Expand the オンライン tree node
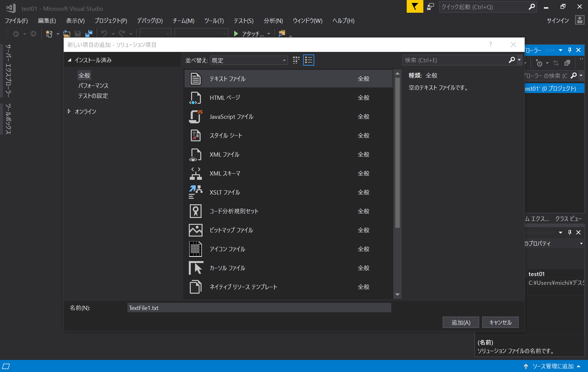 (69, 111)
